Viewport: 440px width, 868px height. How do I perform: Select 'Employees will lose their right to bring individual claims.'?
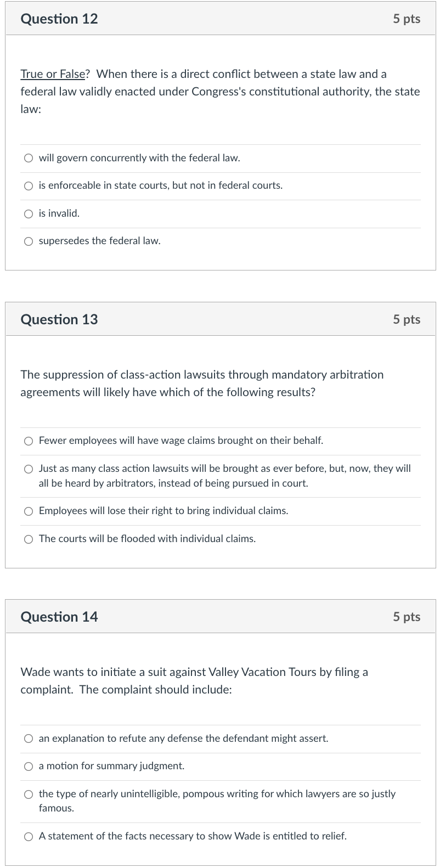coord(28,511)
